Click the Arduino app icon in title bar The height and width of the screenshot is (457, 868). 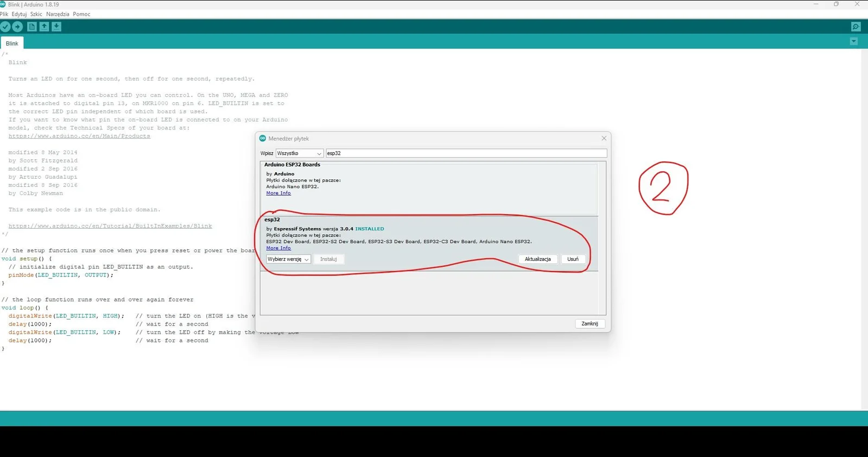(3, 4)
